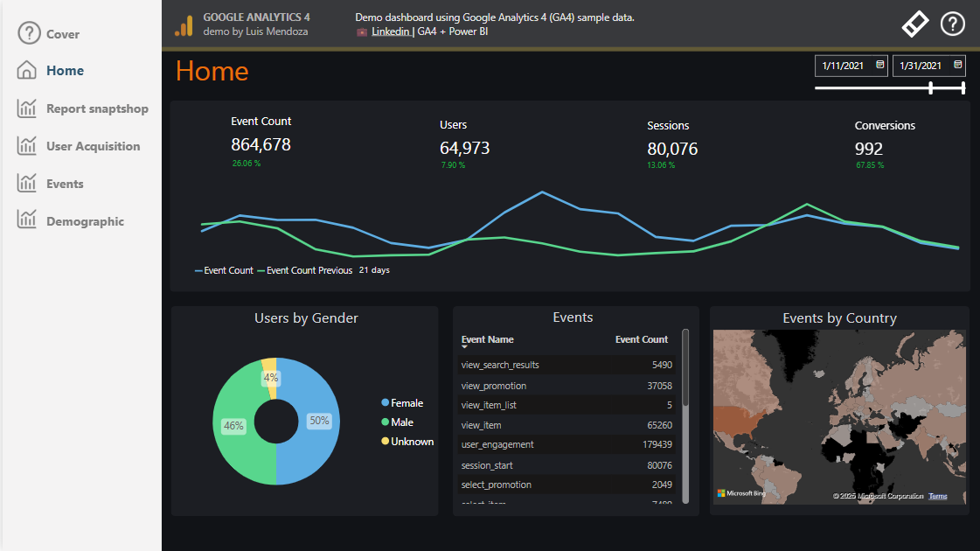Click the Sessions value 80,076
Image resolution: width=980 pixels, height=551 pixels.
tap(672, 149)
